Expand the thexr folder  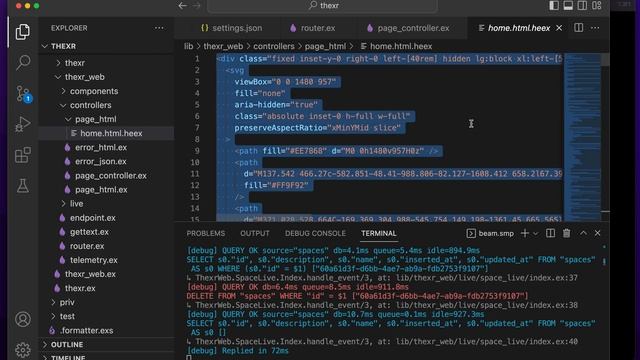pyautogui.click(x=107, y=63)
